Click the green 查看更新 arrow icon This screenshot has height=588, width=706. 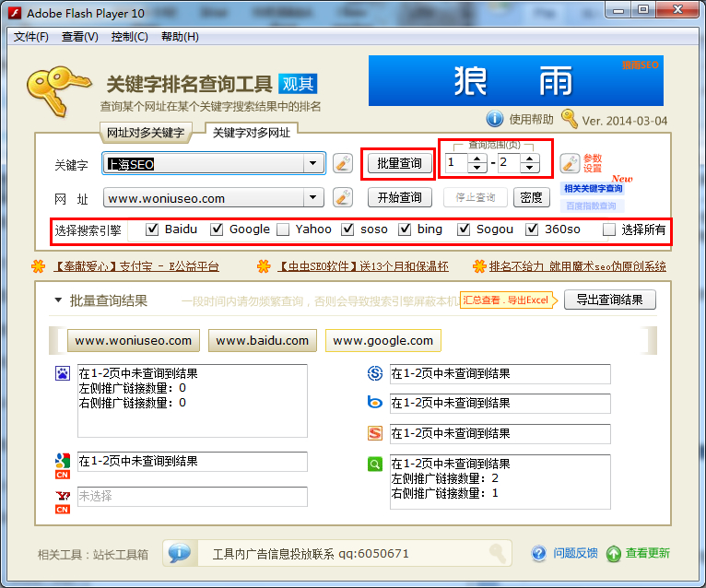(x=613, y=553)
